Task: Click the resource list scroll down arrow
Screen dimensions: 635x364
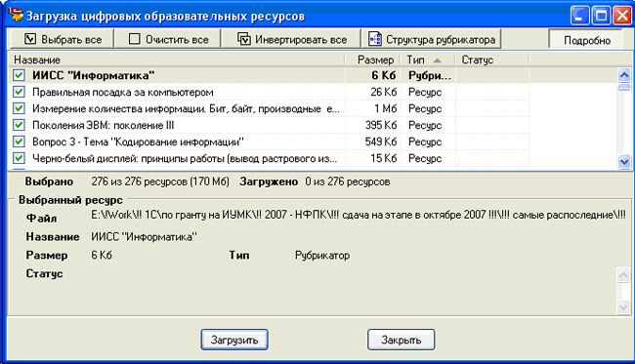Action: pos(624,162)
